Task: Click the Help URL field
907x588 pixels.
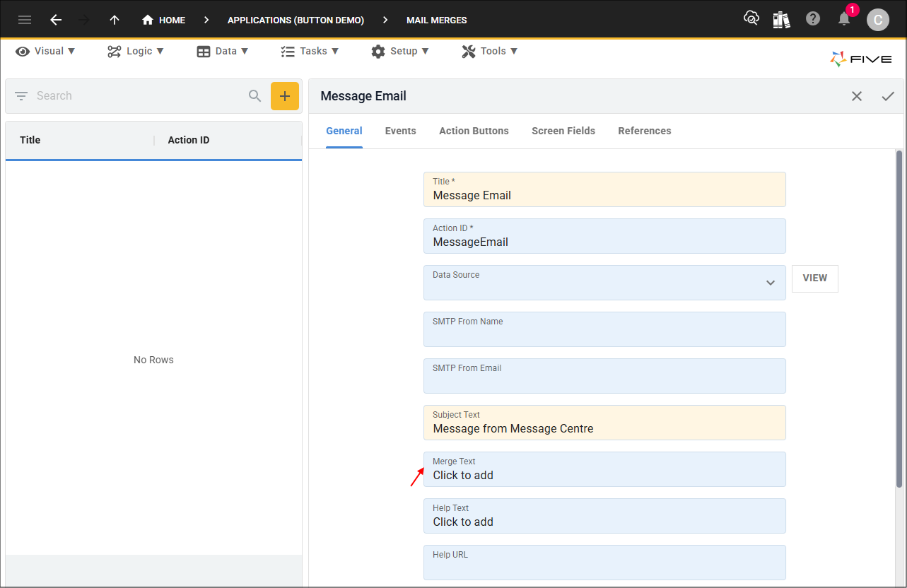Action: (x=604, y=563)
